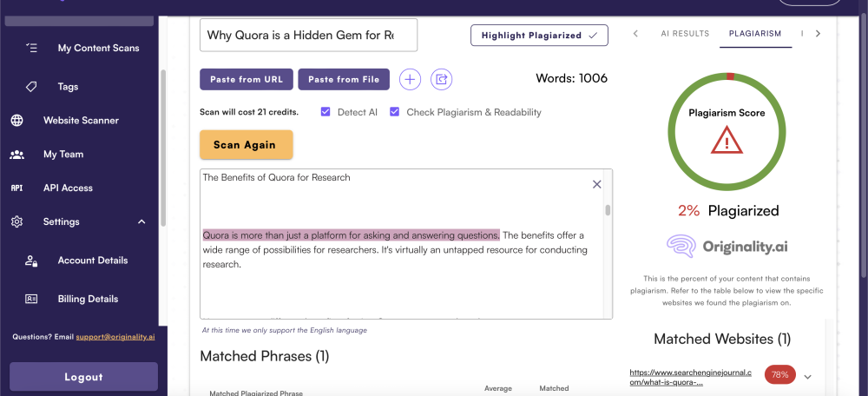Click the Tags label icon
This screenshot has width=868, height=396.
(31, 87)
